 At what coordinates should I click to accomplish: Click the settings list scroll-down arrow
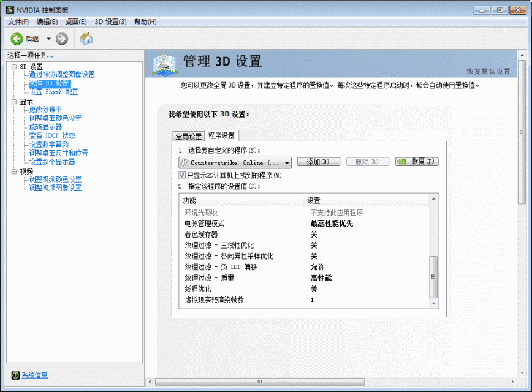434,303
